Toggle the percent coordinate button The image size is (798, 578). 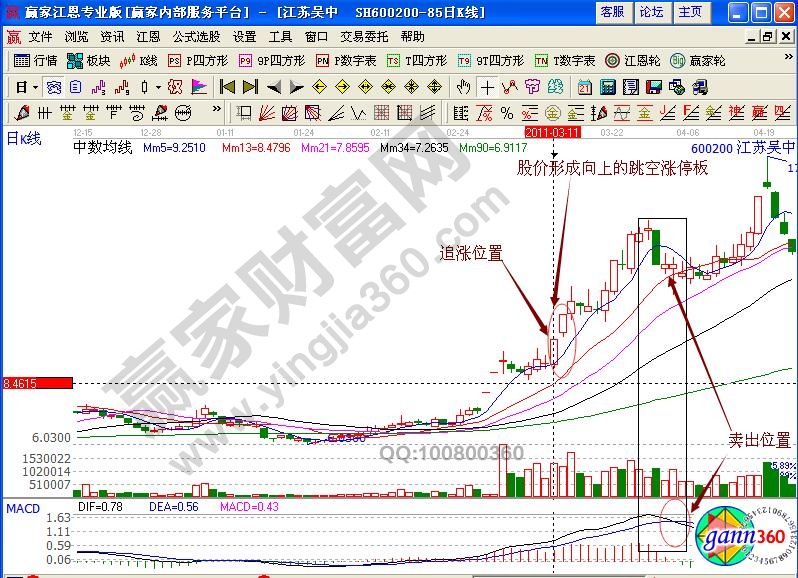(506, 111)
